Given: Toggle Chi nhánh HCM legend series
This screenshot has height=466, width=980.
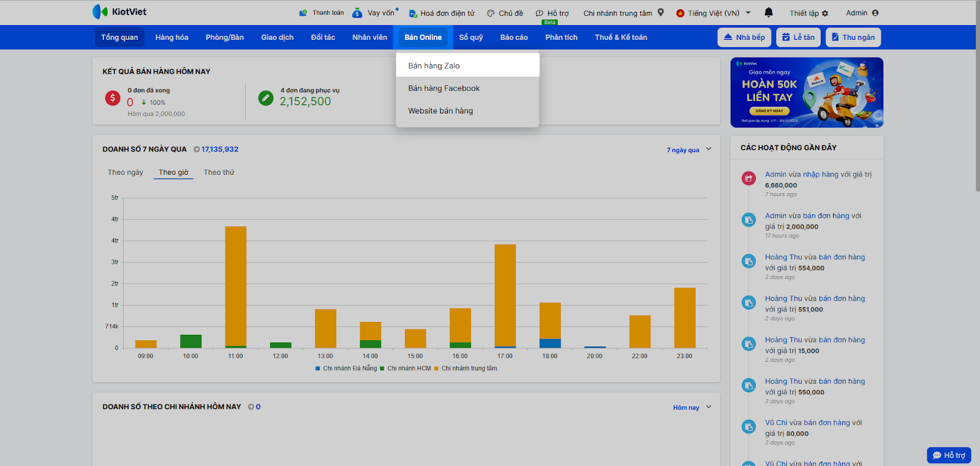Looking at the screenshot, I should [x=409, y=369].
